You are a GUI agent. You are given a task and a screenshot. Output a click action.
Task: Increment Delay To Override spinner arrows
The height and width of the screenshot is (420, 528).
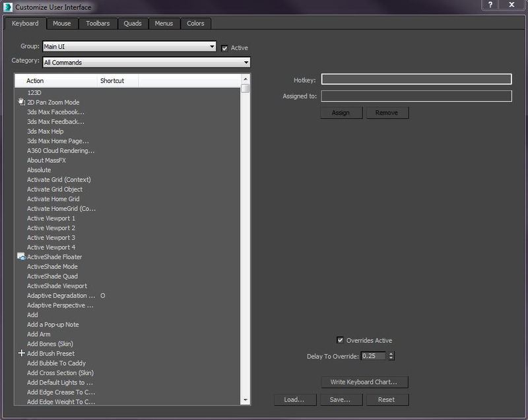click(x=391, y=354)
